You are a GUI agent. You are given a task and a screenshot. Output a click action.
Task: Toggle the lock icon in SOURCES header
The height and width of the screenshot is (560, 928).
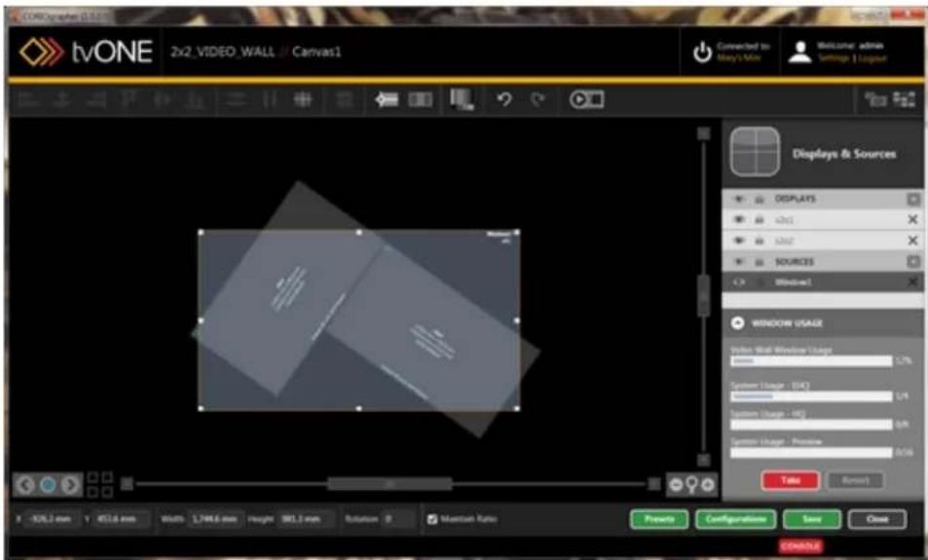point(759,262)
